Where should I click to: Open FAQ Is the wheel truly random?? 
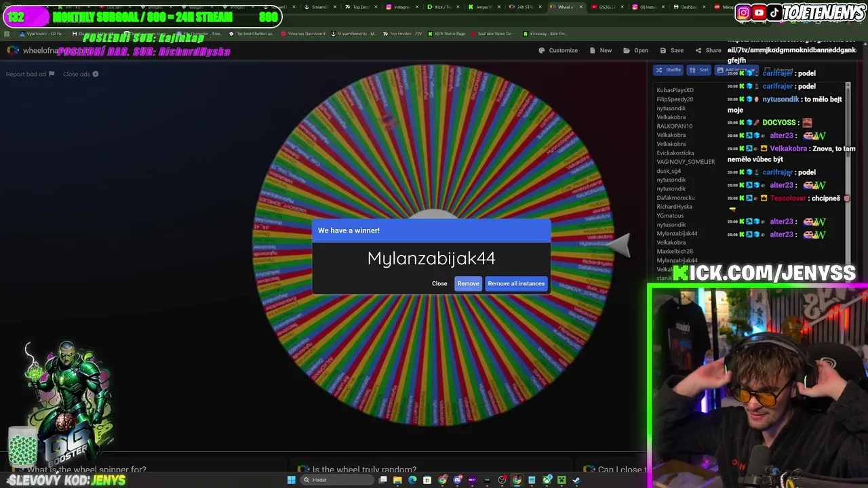click(364, 469)
